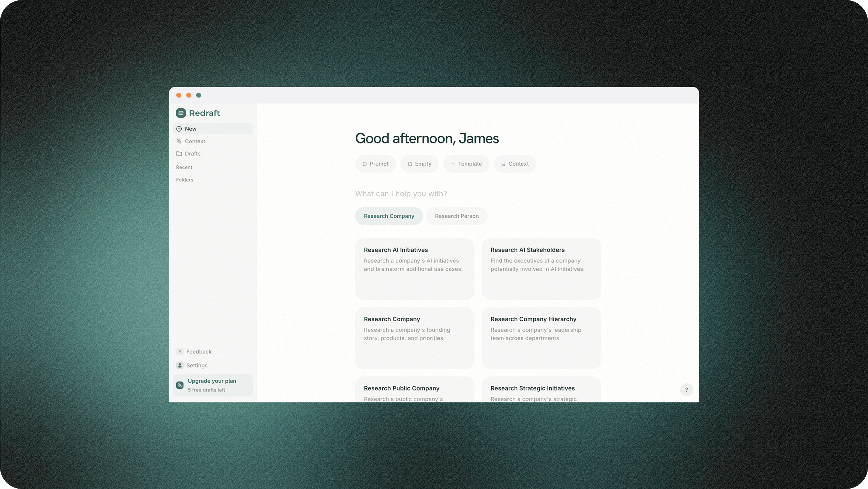Screen dimensions: 868x489
Task: Start an Empty draft
Action: 419,164
